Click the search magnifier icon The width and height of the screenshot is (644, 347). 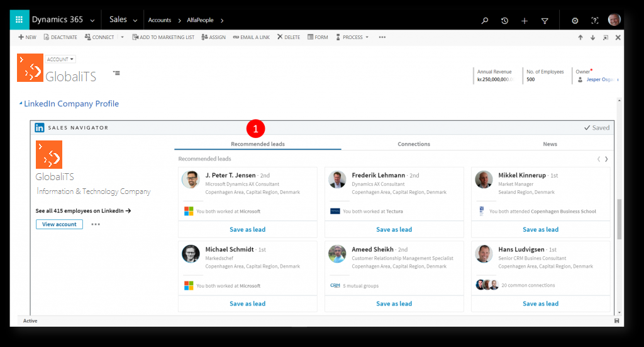484,21
